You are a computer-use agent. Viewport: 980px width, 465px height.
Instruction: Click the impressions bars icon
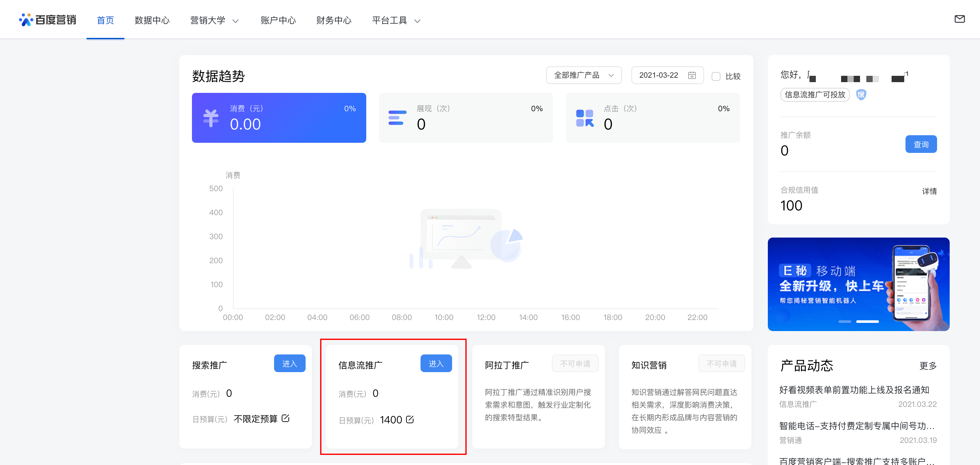(x=397, y=118)
